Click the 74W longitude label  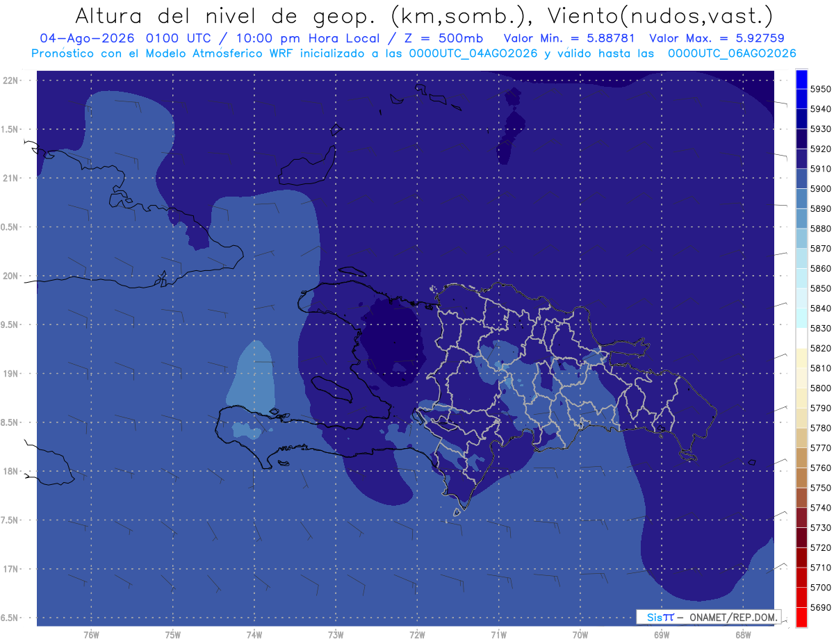coord(254,636)
